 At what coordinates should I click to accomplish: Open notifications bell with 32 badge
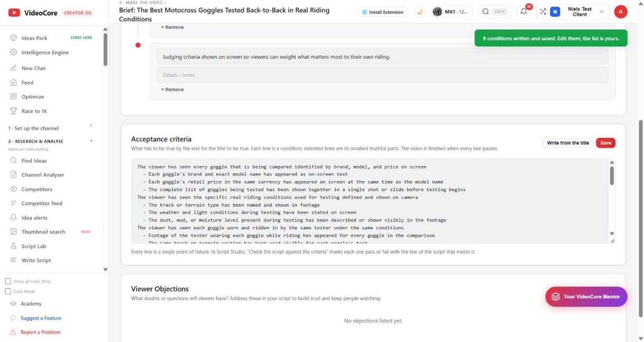click(x=524, y=12)
